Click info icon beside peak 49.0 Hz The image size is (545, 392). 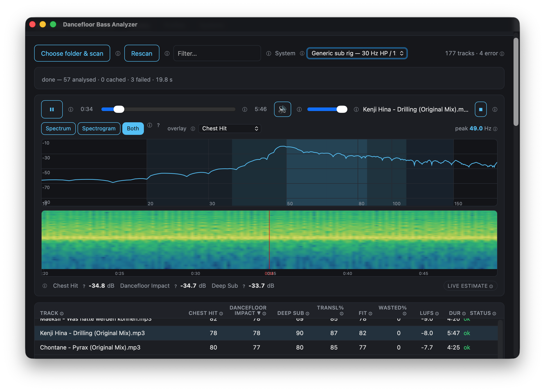[495, 129]
